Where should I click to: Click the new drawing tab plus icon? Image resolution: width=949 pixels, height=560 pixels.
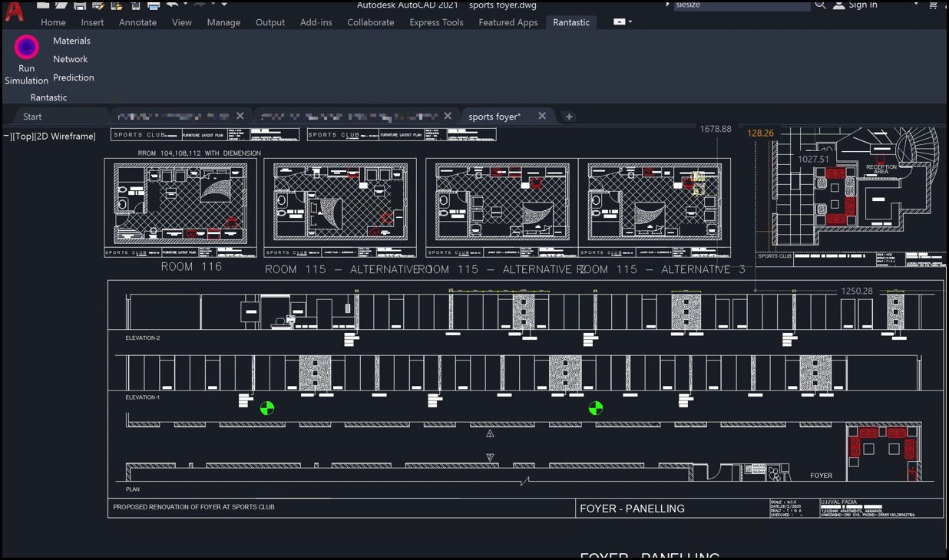click(569, 117)
